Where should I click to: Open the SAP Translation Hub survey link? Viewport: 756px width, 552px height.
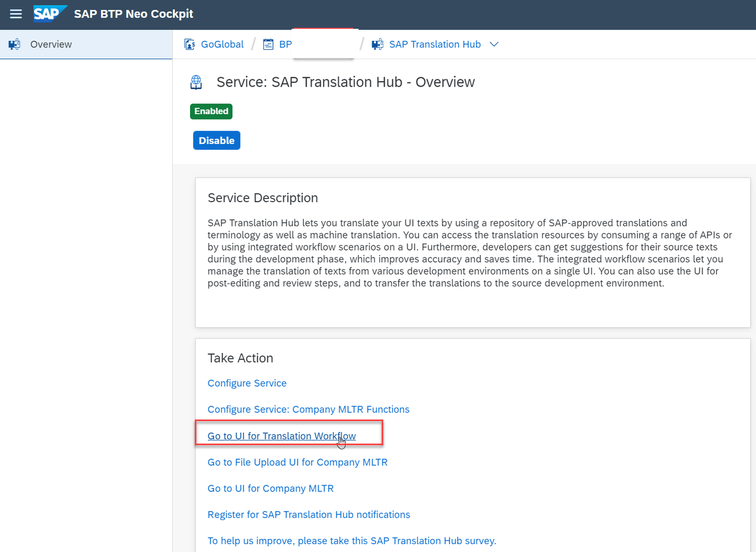pyautogui.click(x=352, y=541)
